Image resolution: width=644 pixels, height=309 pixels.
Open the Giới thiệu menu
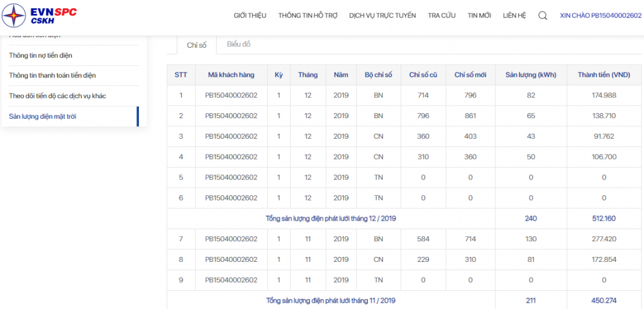coord(250,16)
